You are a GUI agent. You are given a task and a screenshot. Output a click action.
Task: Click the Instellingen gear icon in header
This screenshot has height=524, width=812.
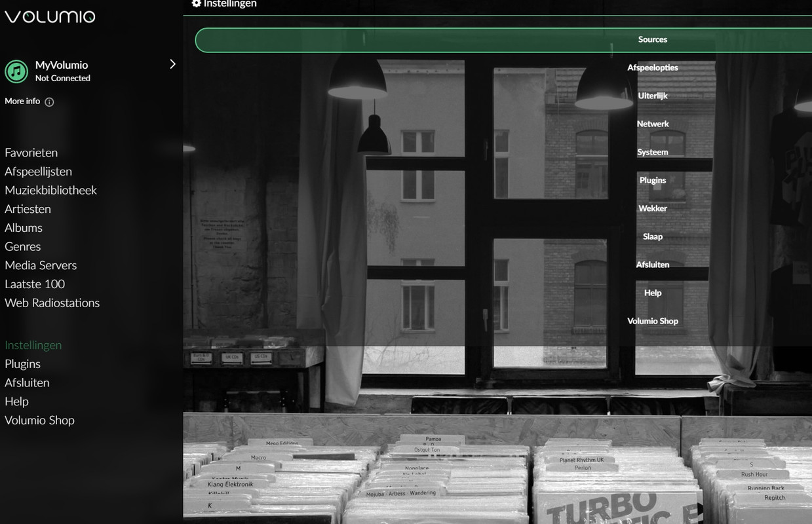point(197,4)
